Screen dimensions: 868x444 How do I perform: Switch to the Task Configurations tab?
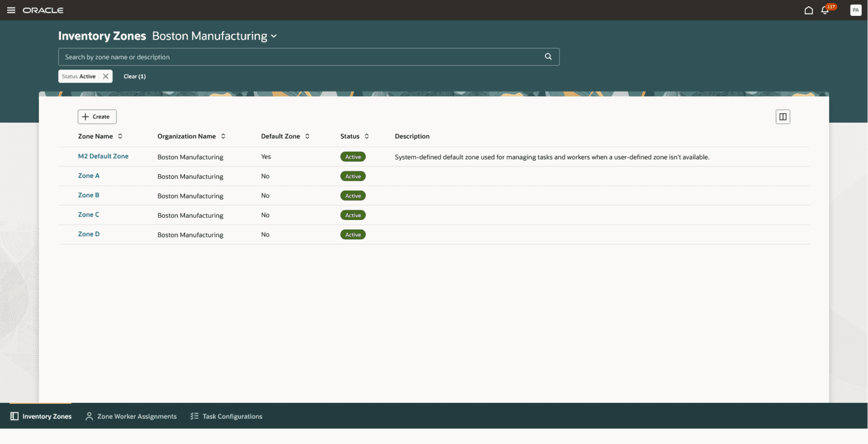(x=232, y=416)
